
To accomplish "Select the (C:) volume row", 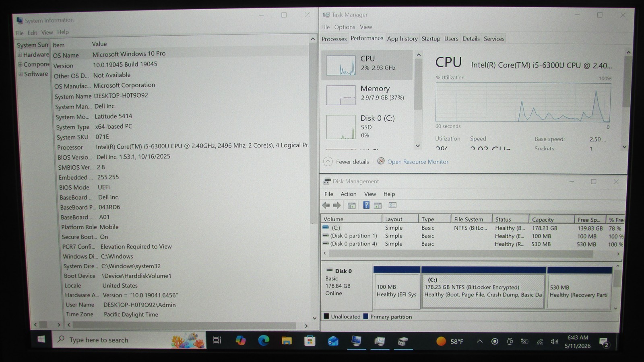I will pyautogui.click(x=473, y=228).
